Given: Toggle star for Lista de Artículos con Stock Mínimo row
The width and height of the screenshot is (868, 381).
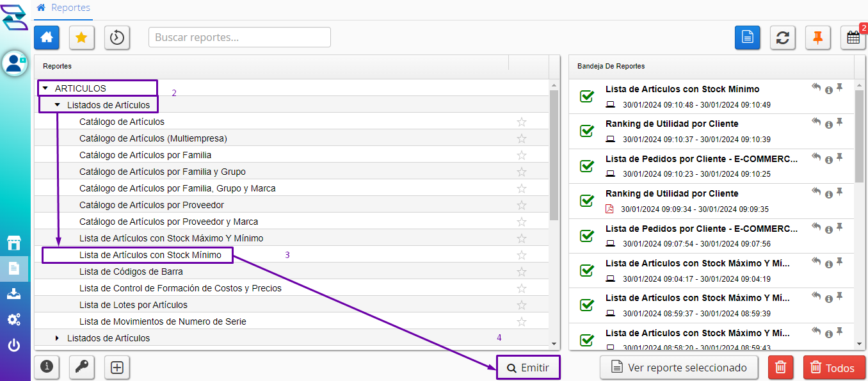Looking at the screenshot, I should (522, 255).
